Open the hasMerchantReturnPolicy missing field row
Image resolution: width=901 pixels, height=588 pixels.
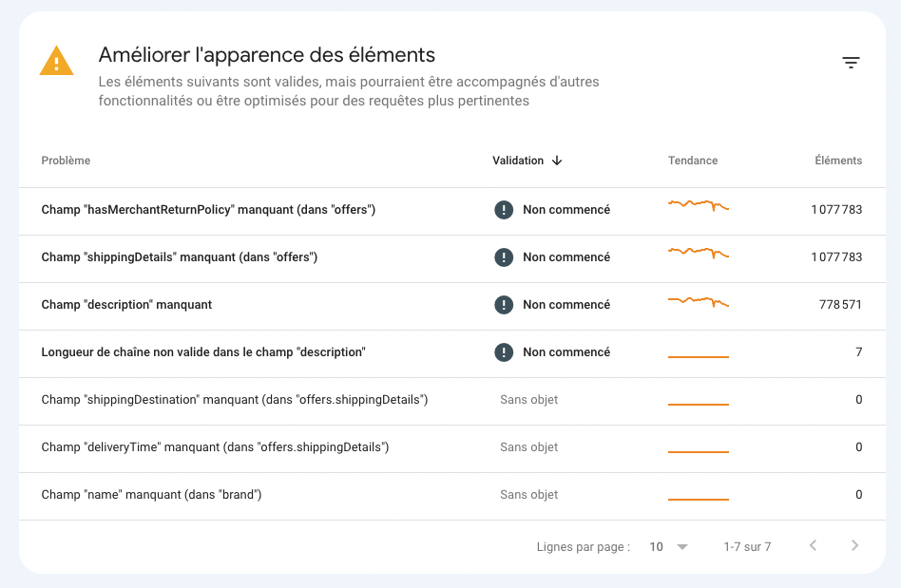point(208,210)
